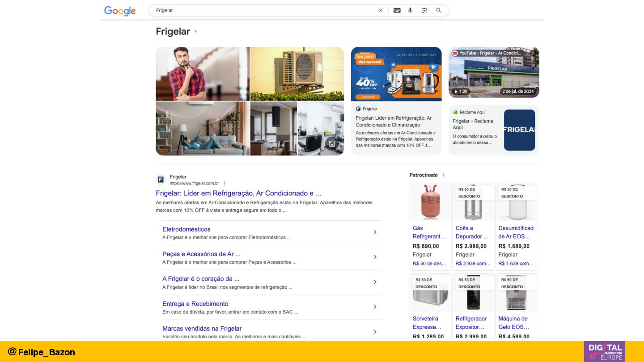Open the Marcas vendidas na Frigelar sitelink

[x=202, y=328]
